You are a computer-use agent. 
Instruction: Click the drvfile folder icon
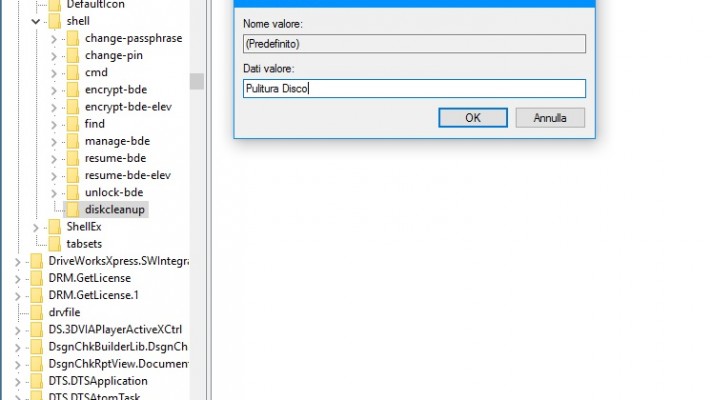click(36, 312)
